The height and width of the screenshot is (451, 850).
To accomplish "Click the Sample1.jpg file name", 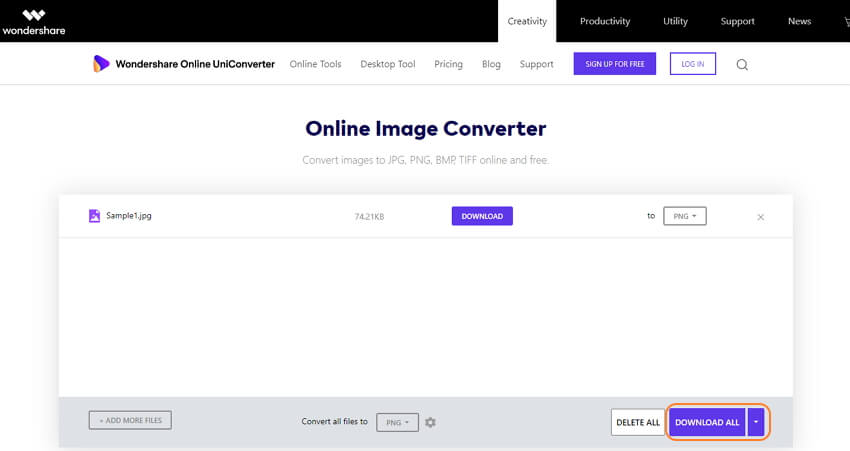I will (129, 216).
